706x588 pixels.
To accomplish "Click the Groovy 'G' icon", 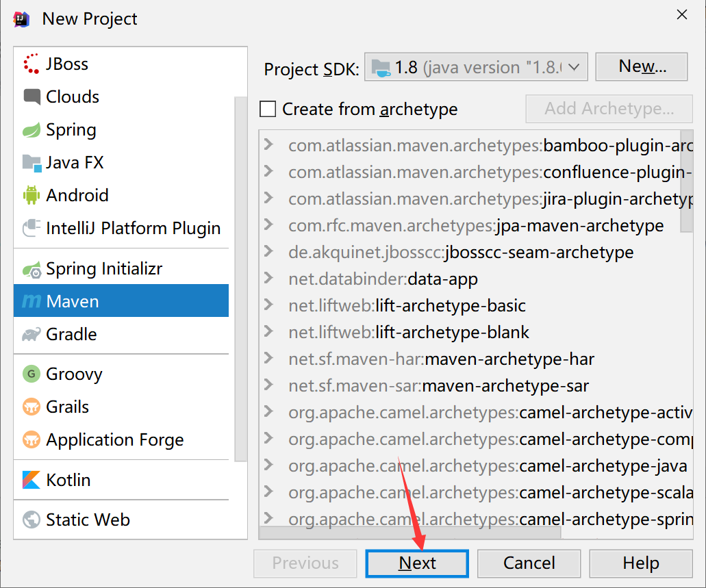I will [x=31, y=374].
